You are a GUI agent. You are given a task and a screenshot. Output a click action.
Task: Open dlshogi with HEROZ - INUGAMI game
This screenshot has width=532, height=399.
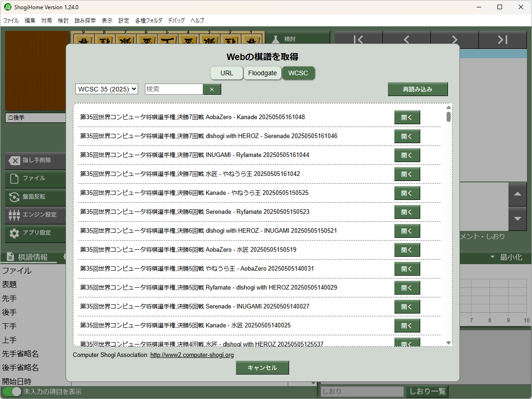click(407, 231)
